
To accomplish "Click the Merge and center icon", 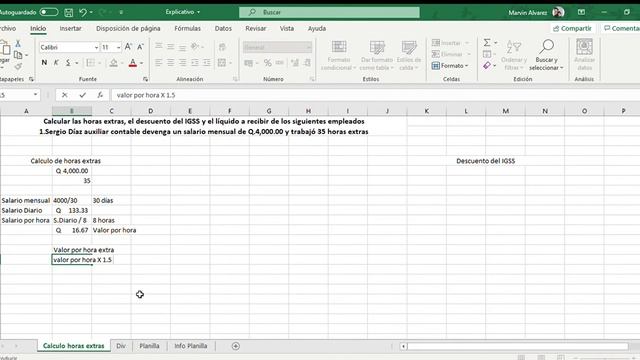I will pos(222,63).
